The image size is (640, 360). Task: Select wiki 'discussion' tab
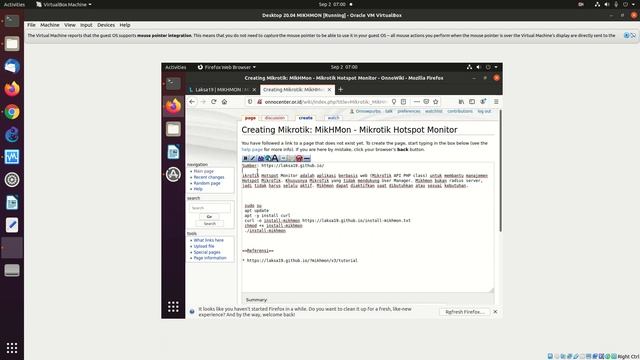point(275,118)
